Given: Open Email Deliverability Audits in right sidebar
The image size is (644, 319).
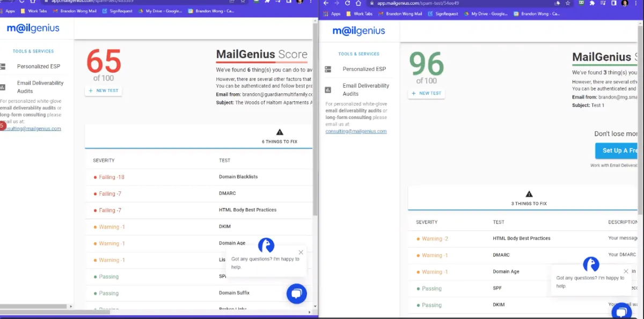Looking at the screenshot, I should tap(366, 90).
